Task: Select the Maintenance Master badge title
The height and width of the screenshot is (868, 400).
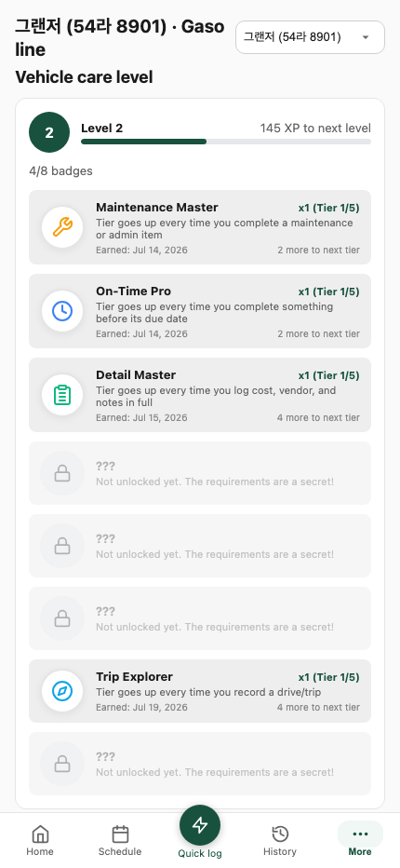Action: pyautogui.click(x=157, y=208)
